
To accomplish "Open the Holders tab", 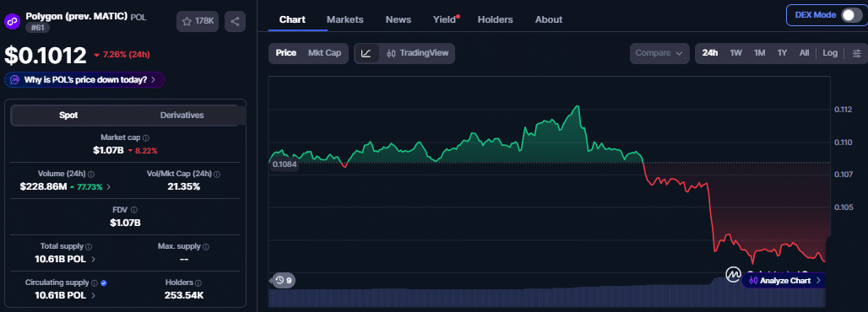I will tap(495, 19).
